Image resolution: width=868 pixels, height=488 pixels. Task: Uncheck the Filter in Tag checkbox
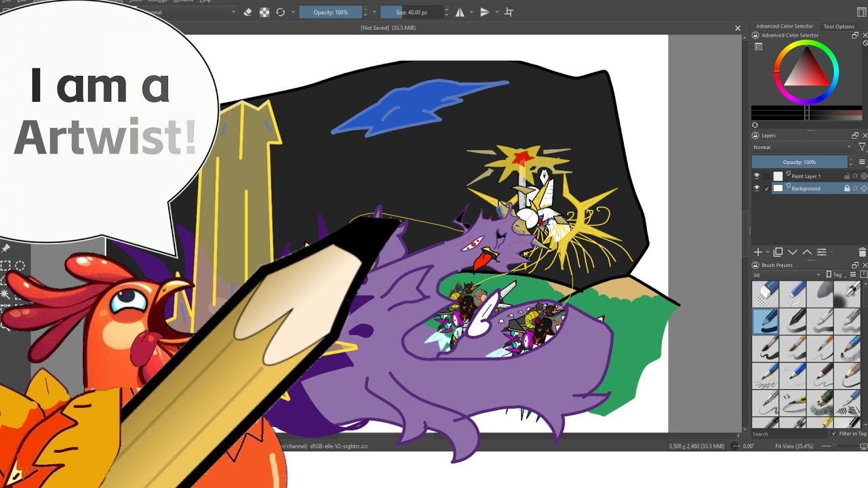click(834, 434)
